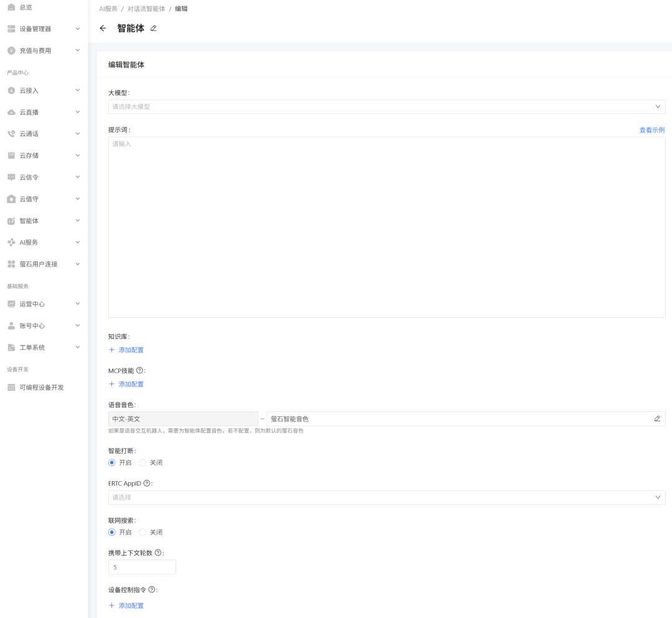
Task: Click the pencil icon to rename 智能体
Action: [154, 29]
